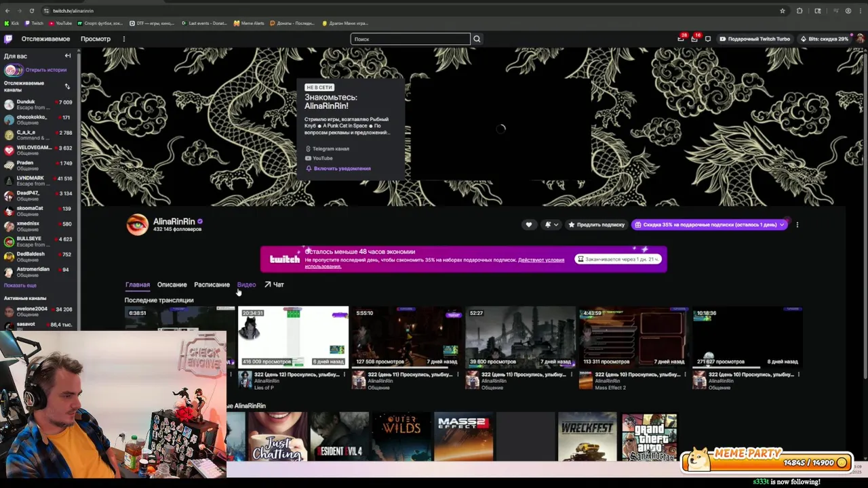The height and width of the screenshot is (488, 868).
Task: Open the Just Chatting category cover
Action: (277, 437)
